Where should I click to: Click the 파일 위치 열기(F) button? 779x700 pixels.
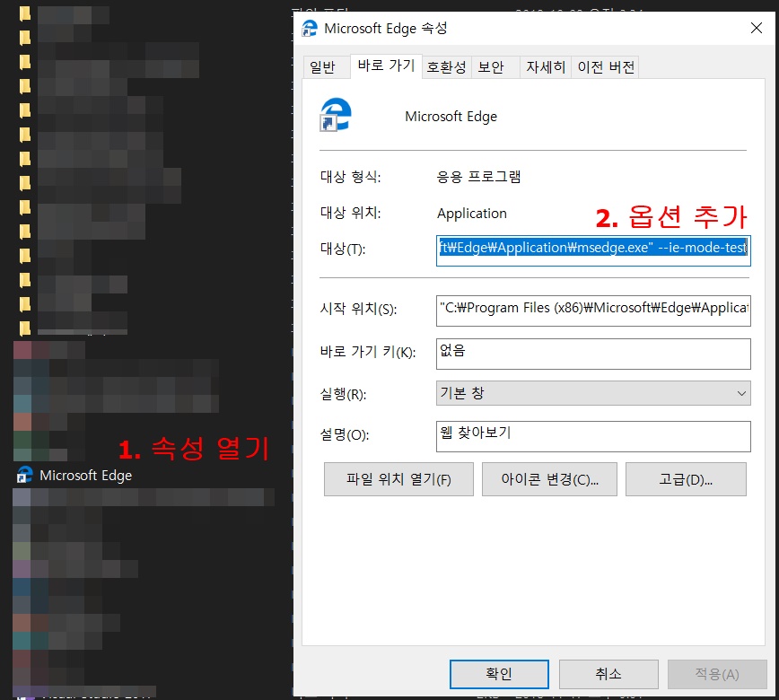coord(398,479)
